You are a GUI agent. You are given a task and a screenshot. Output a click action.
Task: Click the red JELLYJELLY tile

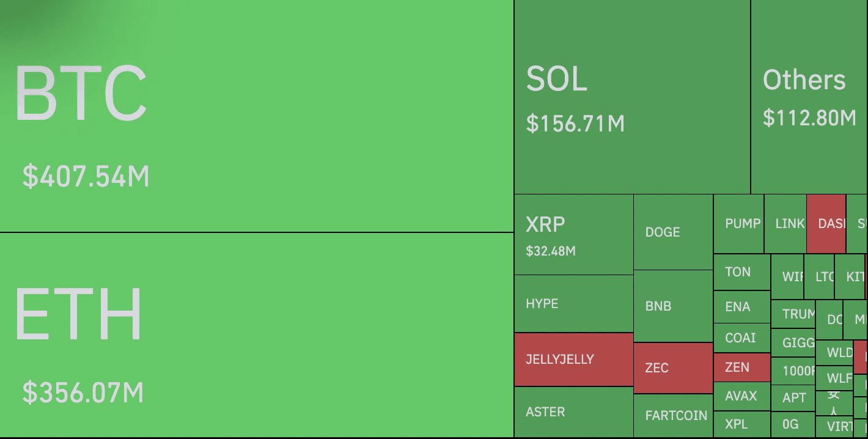(x=573, y=360)
